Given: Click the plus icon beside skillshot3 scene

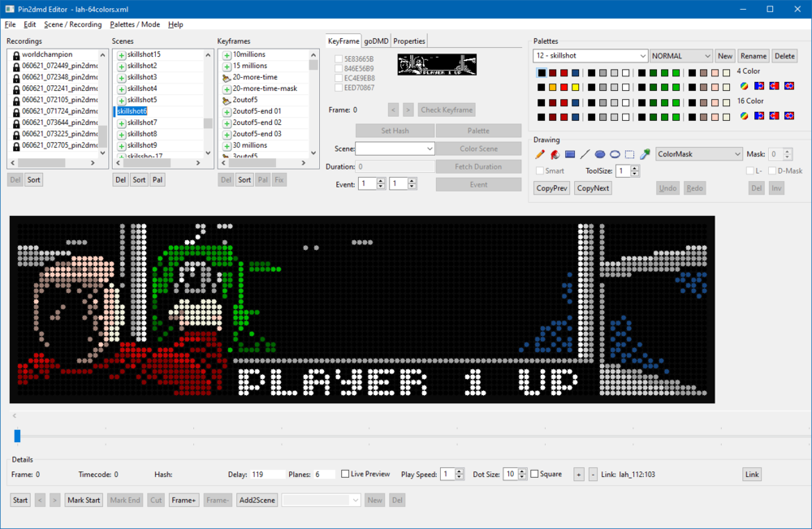Looking at the screenshot, I should coord(121,78).
